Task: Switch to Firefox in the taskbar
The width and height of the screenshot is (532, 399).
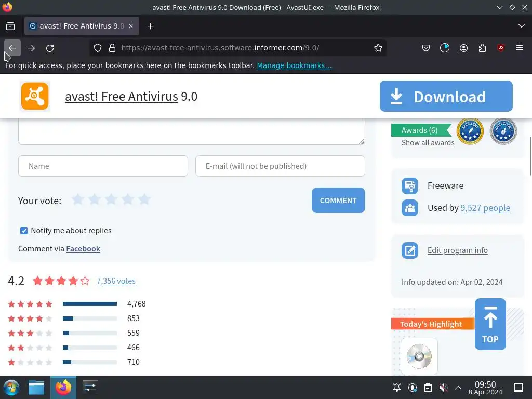Action: pyautogui.click(x=63, y=388)
